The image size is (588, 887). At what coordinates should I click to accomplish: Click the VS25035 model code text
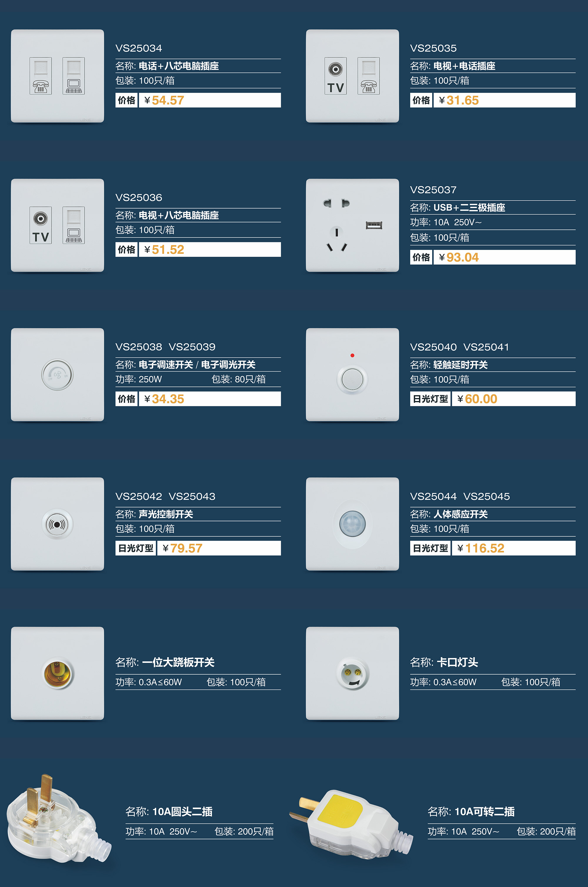(x=433, y=49)
